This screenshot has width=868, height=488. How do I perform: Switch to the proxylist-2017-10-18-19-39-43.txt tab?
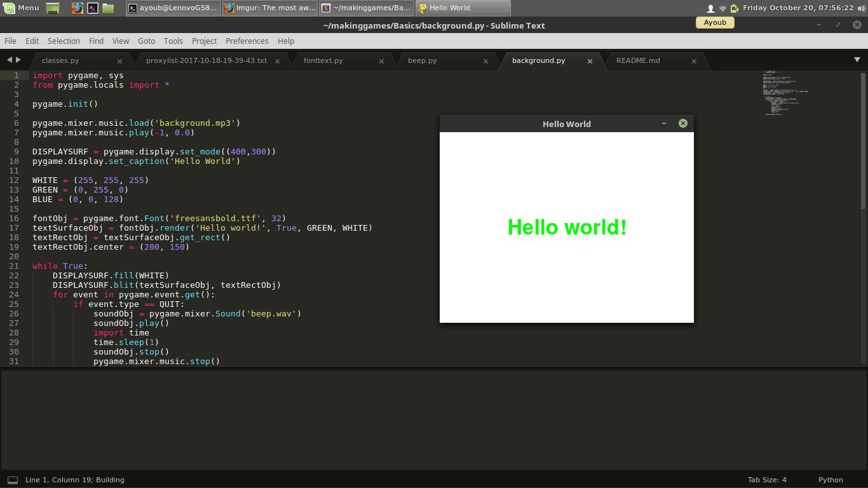[x=207, y=60]
